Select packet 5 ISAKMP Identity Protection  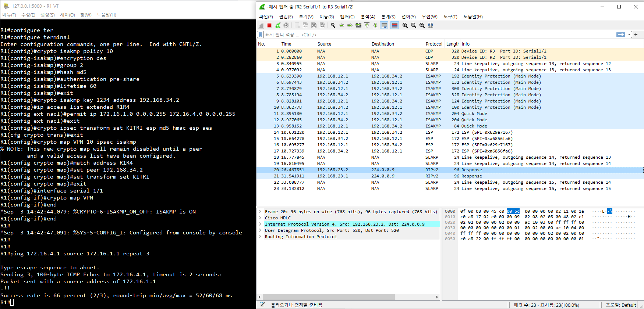[450, 76]
